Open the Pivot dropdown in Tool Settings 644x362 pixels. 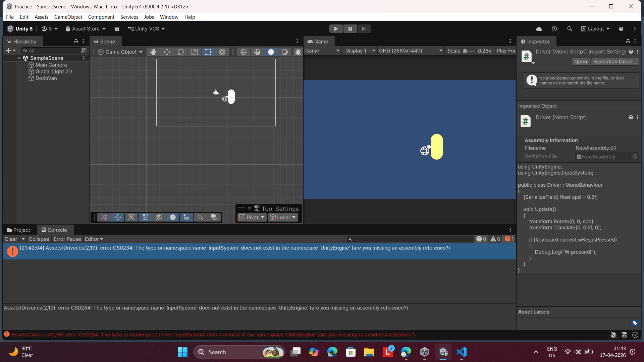pos(252,218)
